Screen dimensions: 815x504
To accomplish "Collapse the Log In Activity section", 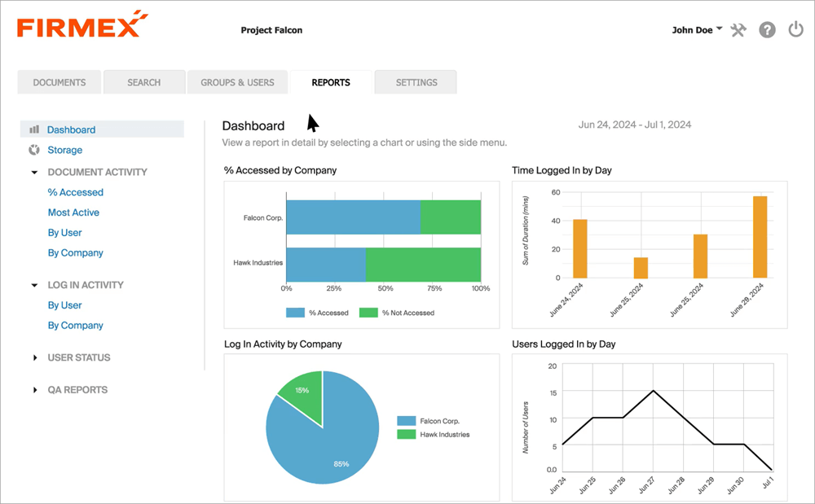I will 34,286.
